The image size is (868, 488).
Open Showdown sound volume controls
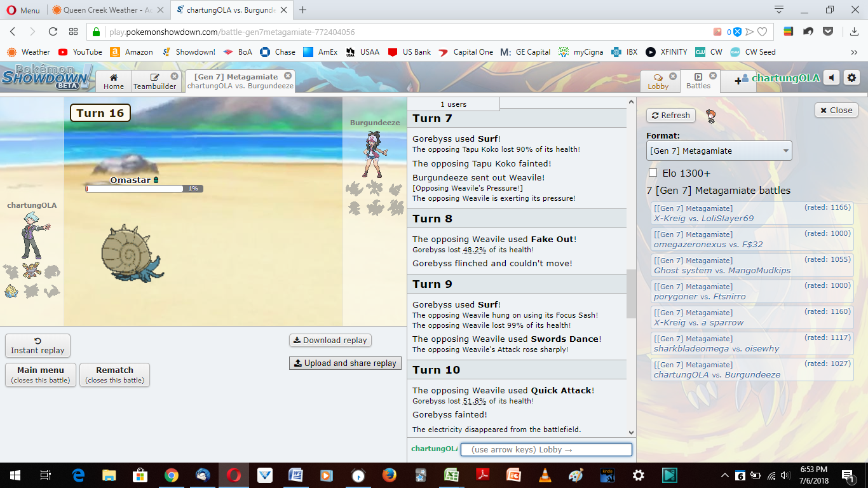pyautogui.click(x=831, y=78)
